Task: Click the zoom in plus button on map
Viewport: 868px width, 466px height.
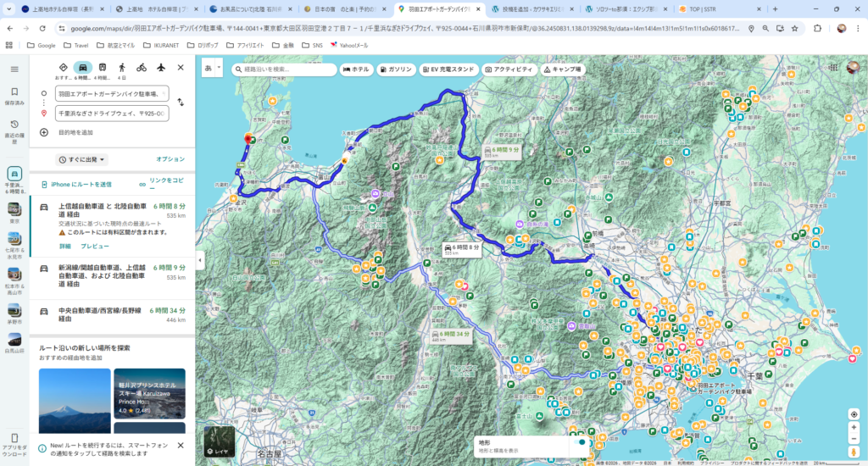Action: (854, 427)
